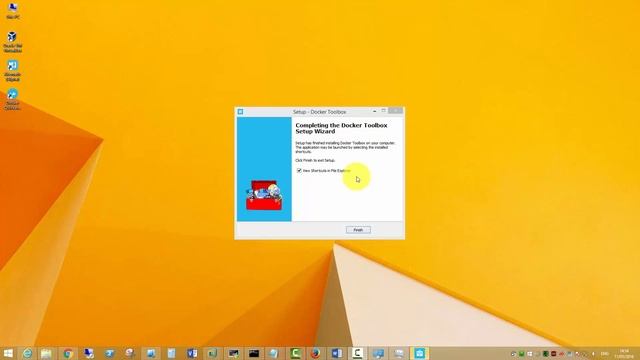Select the Docker Quickstart Terminal desktop shortcut
Image resolution: width=640 pixels, height=360 pixels.
(x=13, y=100)
